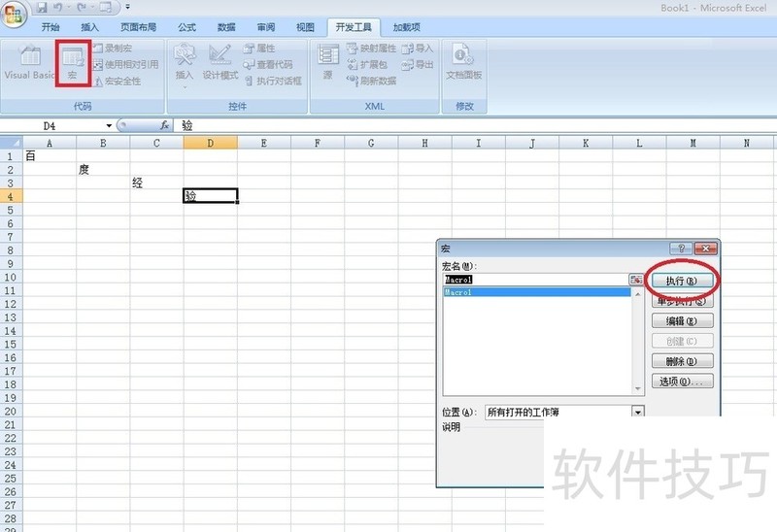Open Document Panel (文档面板)
The image size is (777, 532).
coord(464,62)
